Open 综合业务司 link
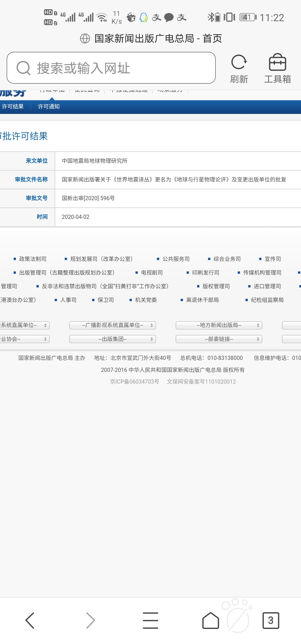Image resolution: width=301 pixels, height=644 pixels. [227, 259]
